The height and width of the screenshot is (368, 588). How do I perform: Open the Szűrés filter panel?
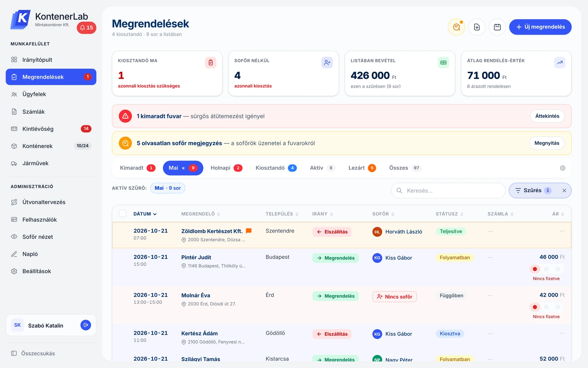pos(533,191)
